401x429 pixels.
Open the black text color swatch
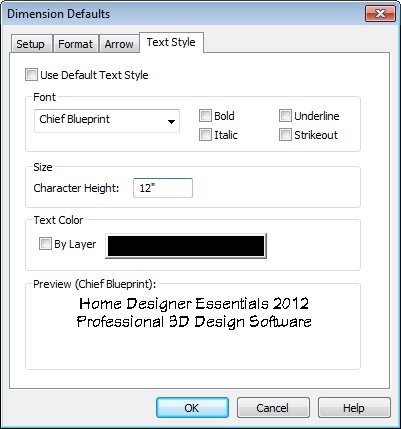(x=186, y=246)
